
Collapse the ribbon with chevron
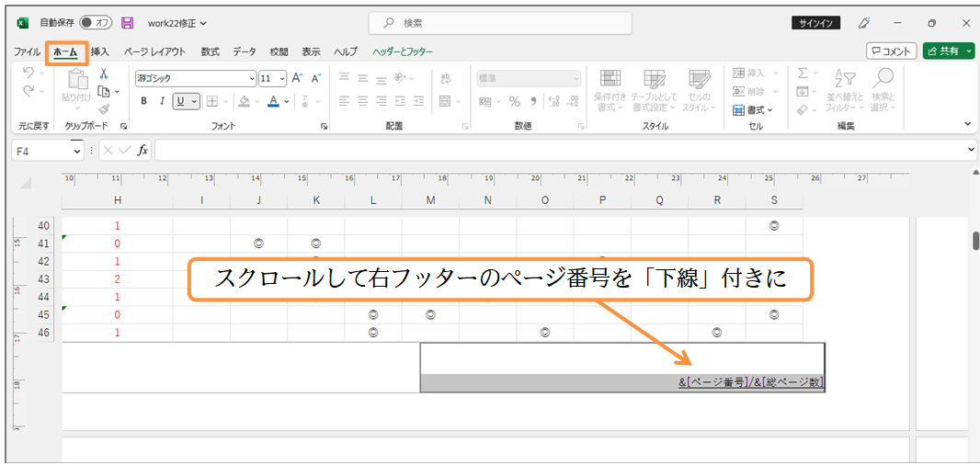tap(968, 124)
